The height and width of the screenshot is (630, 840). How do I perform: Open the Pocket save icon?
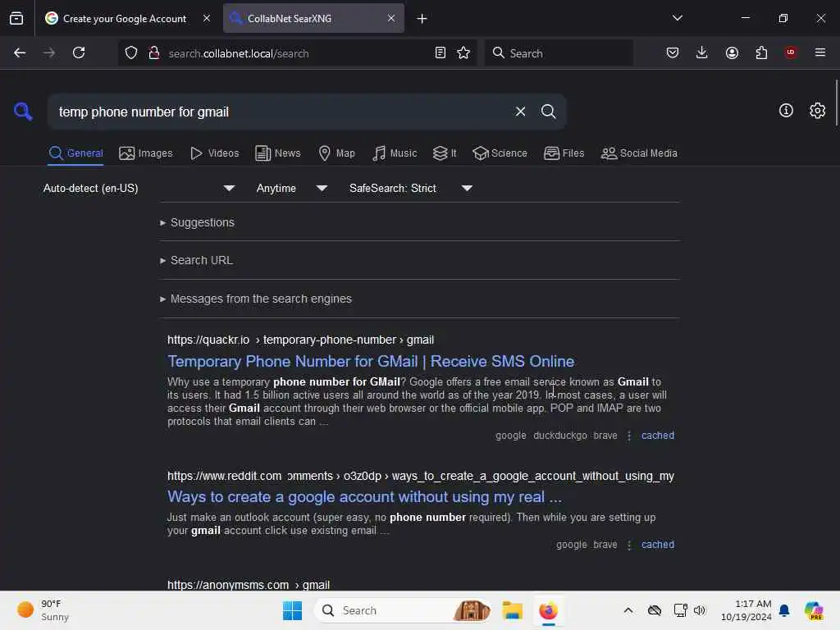click(x=673, y=52)
